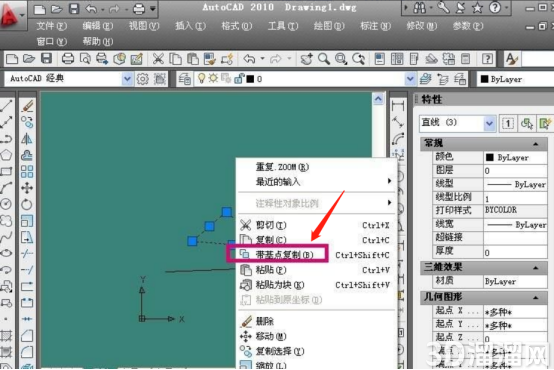Toggle PICKADD button in Properties panel

pyautogui.click(x=508, y=123)
